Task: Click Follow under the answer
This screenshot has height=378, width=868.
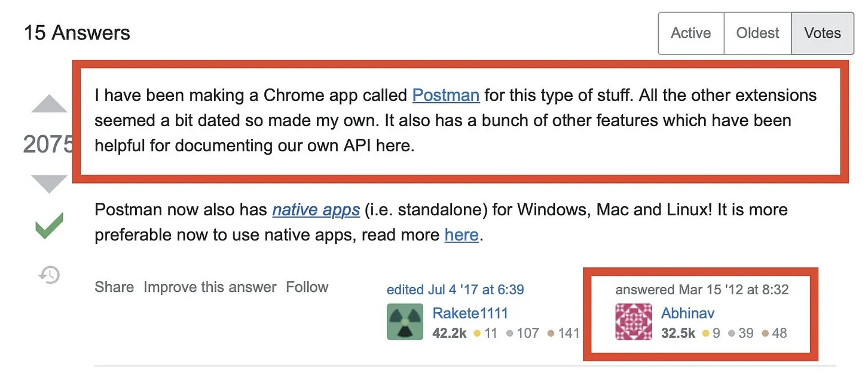Action: [x=307, y=287]
